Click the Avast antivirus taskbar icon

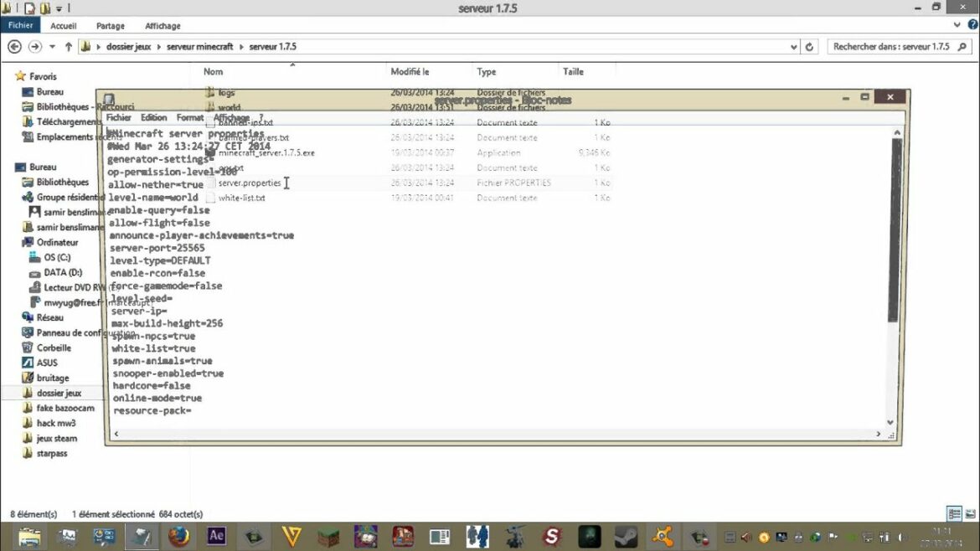pyautogui.click(x=663, y=536)
